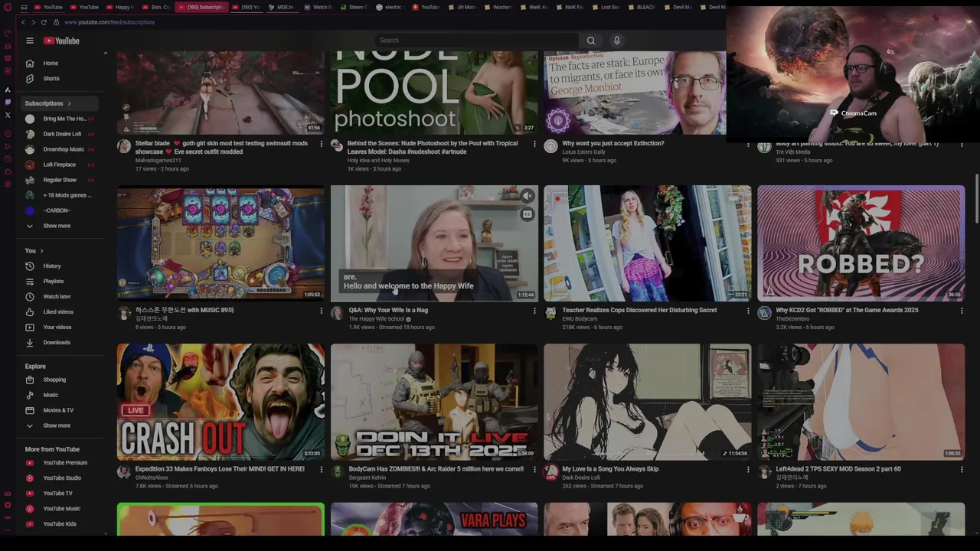Click the padlock site info icon

pos(56,22)
